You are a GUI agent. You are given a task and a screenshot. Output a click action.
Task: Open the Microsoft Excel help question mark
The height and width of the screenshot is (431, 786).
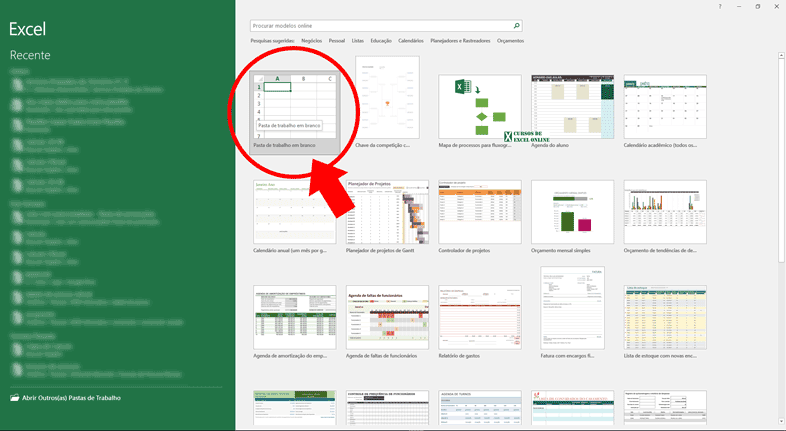tap(720, 7)
